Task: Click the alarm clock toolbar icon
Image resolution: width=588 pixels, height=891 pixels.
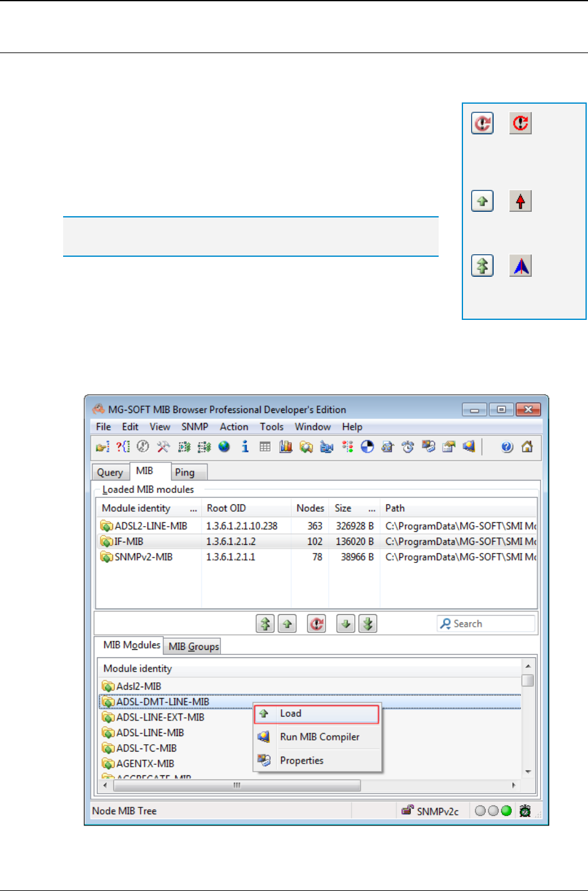Action: coord(408,447)
